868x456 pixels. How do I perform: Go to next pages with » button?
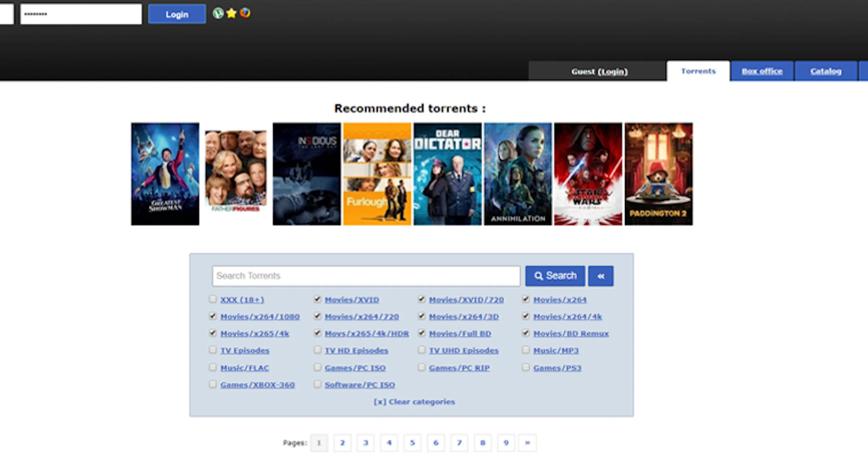tap(527, 442)
